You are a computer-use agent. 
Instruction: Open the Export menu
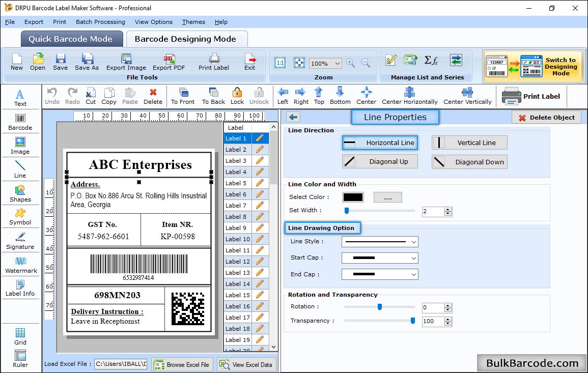(34, 22)
